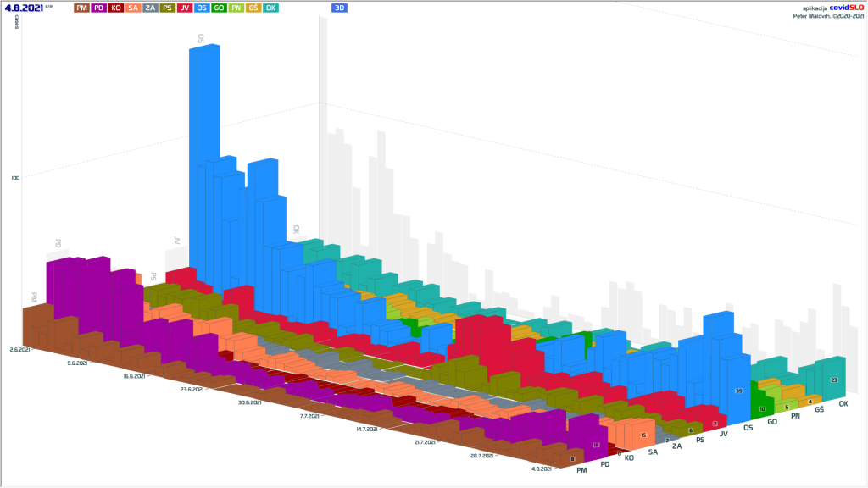This screenshot has width=868, height=488.
Task: Click the orange SA legend button
Action: point(133,8)
